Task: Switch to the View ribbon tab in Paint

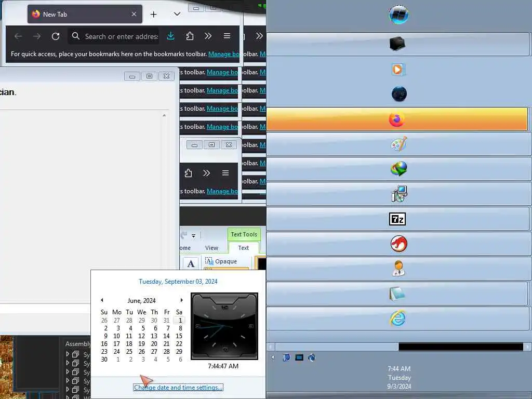Action: point(212,248)
